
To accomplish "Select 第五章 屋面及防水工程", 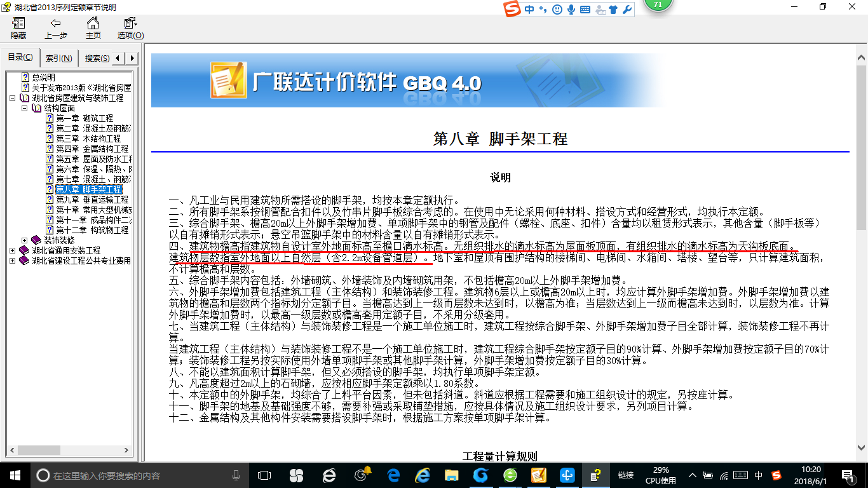I will pyautogui.click(x=93, y=159).
